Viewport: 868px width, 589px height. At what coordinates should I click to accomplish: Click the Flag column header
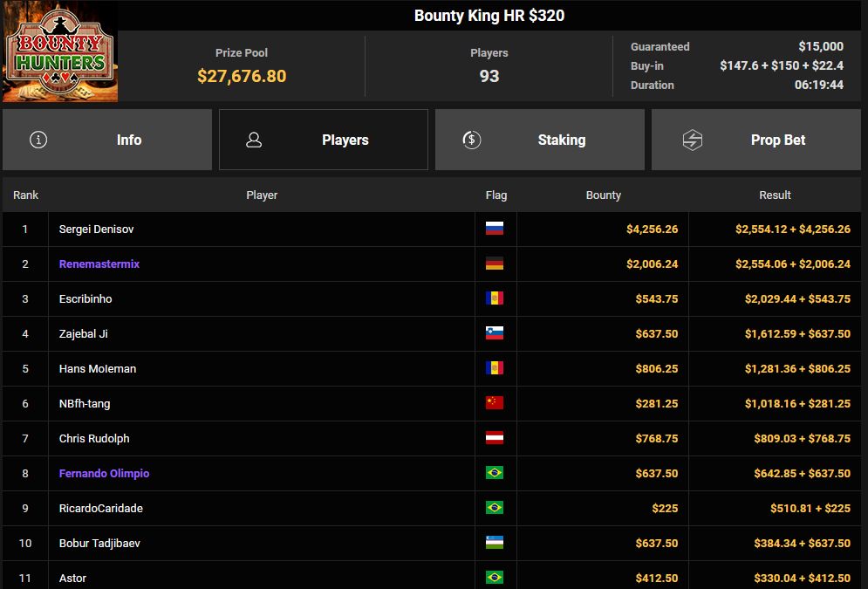pos(496,195)
